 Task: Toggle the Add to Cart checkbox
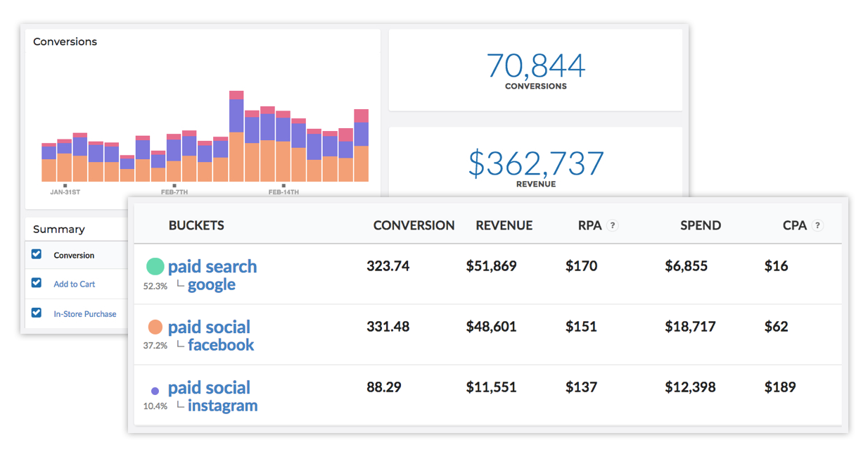37,283
